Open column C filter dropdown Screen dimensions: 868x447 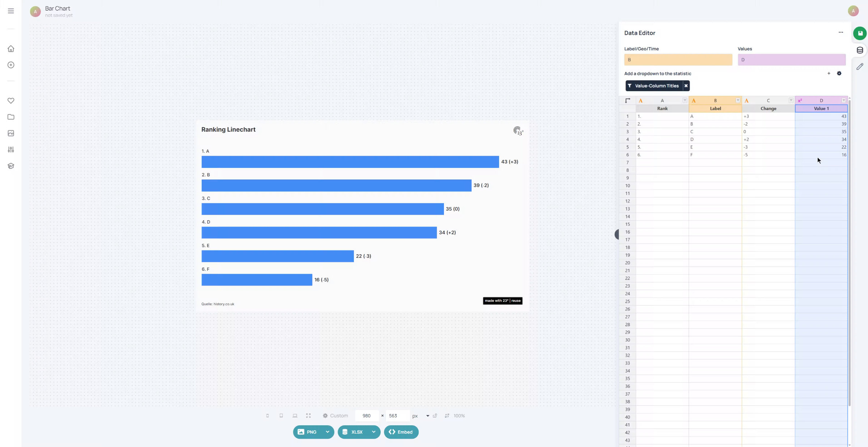point(791,101)
